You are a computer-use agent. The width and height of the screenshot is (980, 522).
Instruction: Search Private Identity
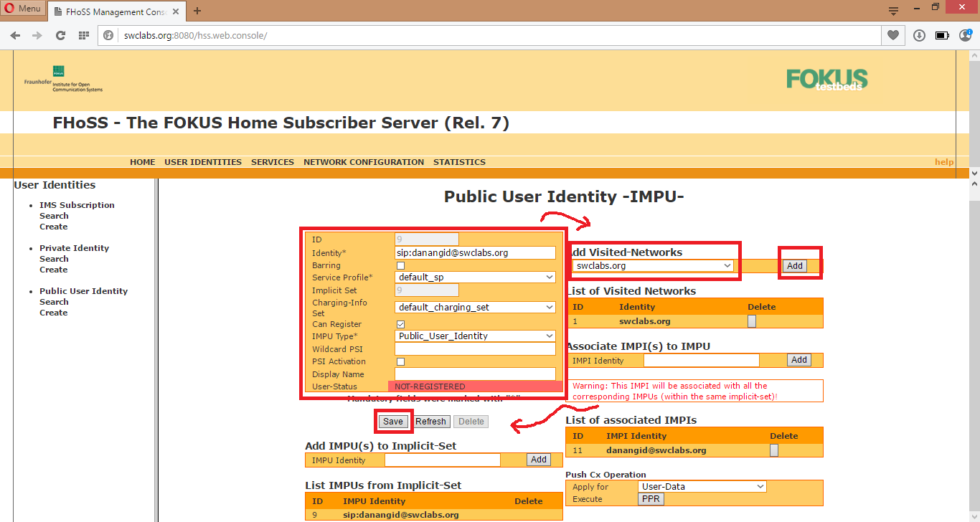54,259
